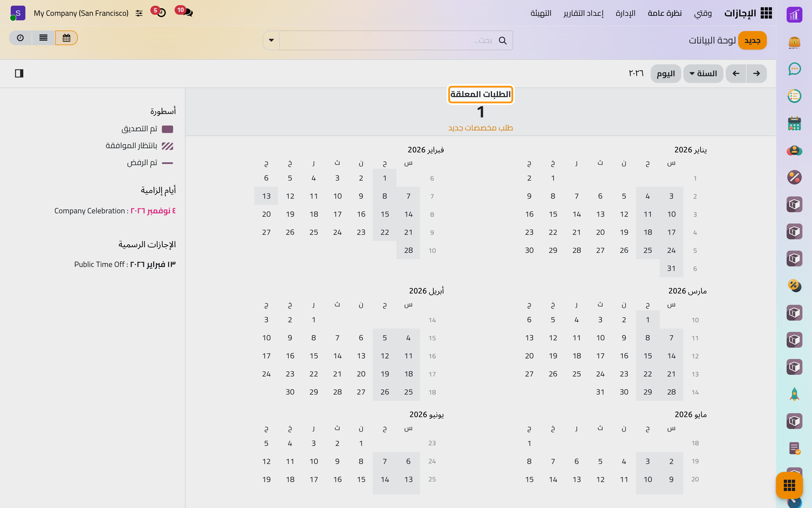Screen dimensions: 812x508
Task: Click the اليوم today button
Action: click(666, 74)
